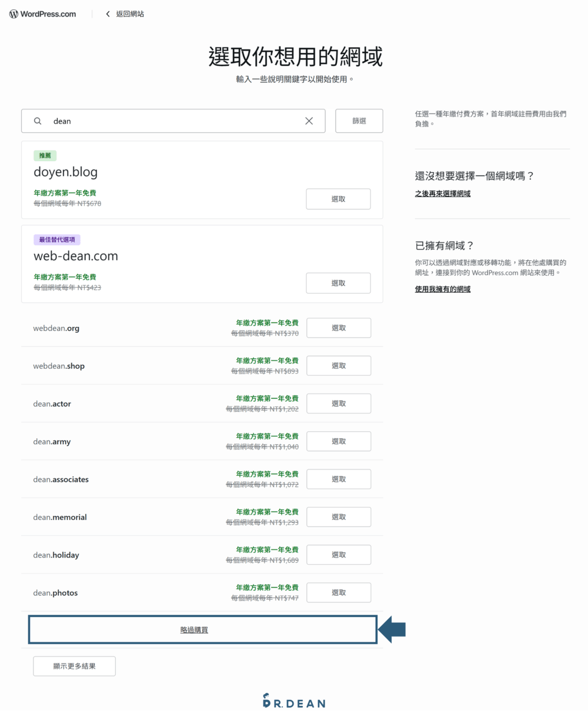Select the dean.actor domain
The width and height of the screenshot is (588, 720).
[338, 403]
